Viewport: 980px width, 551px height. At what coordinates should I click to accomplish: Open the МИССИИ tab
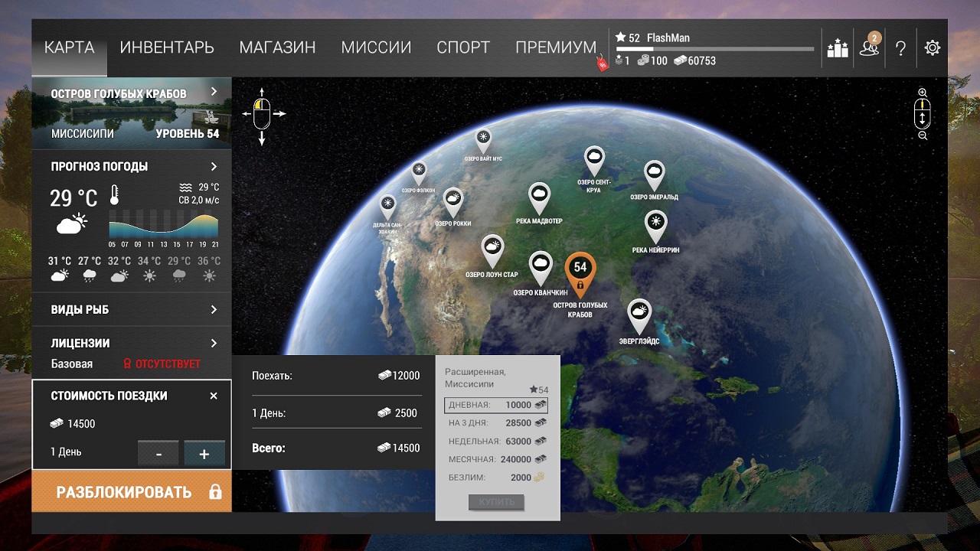tap(376, 47)
